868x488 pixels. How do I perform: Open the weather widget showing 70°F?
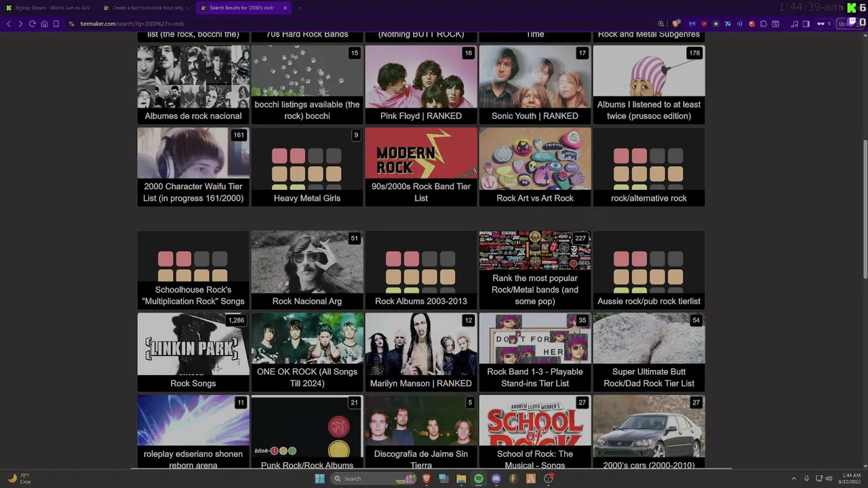(20, 479)
